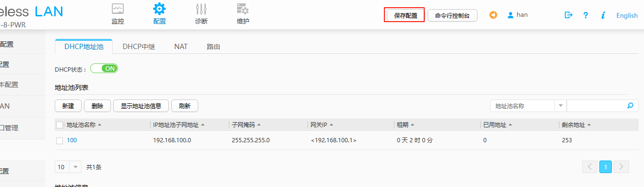Sort by 已用地址 arrow icon
The height and width of the screenshot is (187, 644).
(510, 125)
